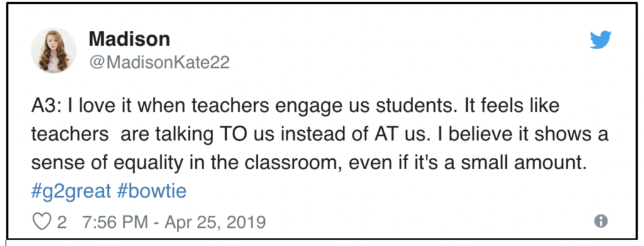Click the like count number 2
This screenshot has height=246, width=644.
[x=62, y=222]
